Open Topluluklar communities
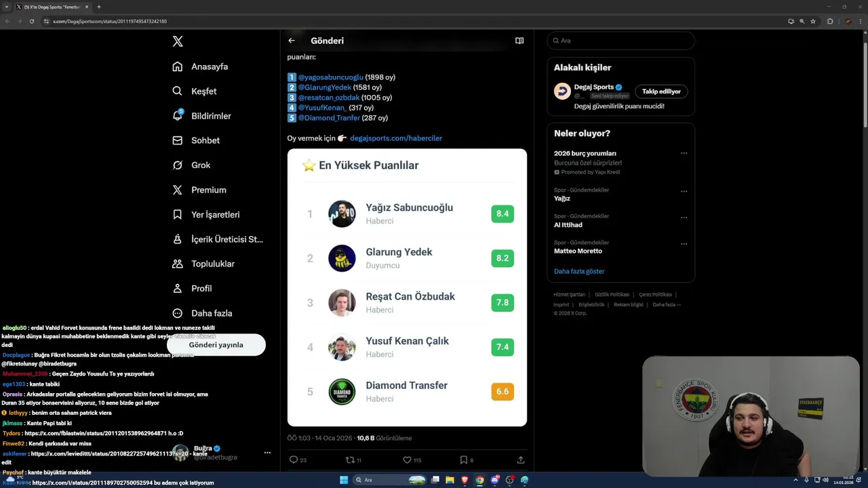 point(203,264)
